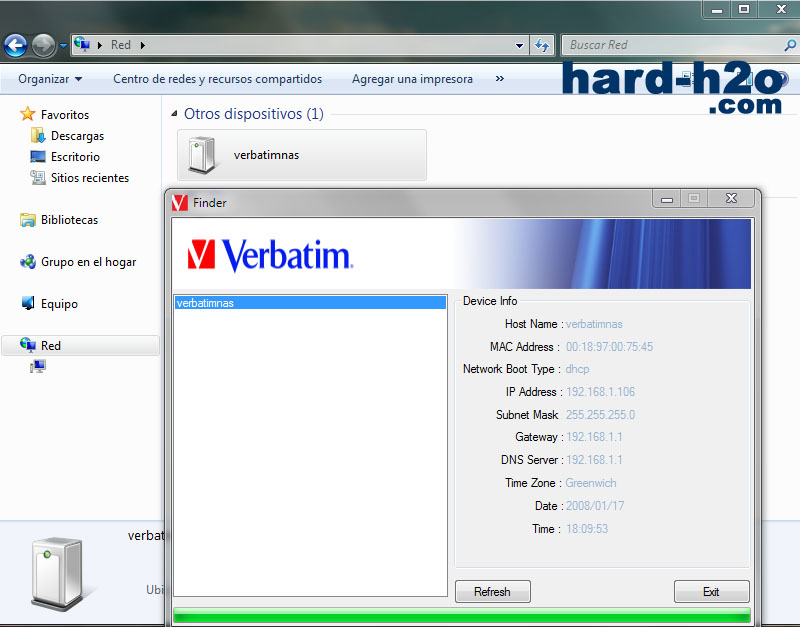Click the Escritorio desktop icon
This screenshot has width=800, height=627.
38,156
